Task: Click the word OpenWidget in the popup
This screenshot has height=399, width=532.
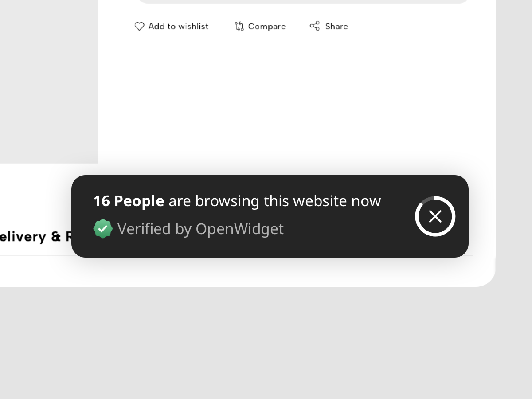Action: coord(239,229)
